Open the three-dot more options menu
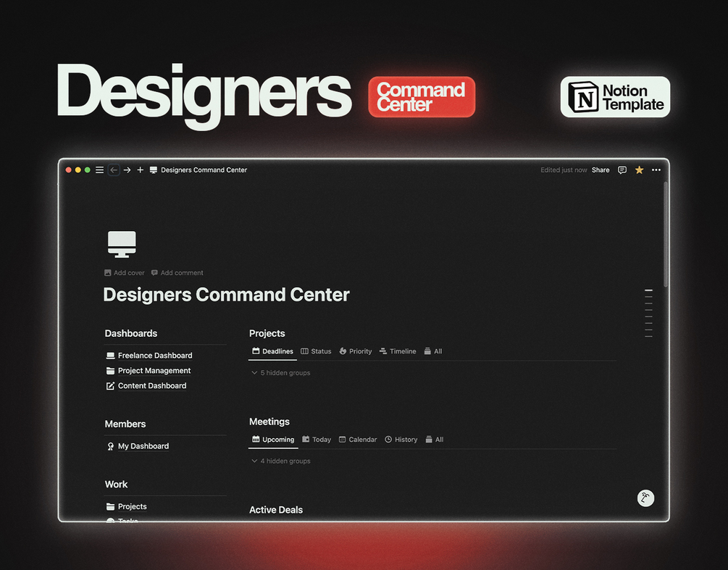 coord(656,170)
